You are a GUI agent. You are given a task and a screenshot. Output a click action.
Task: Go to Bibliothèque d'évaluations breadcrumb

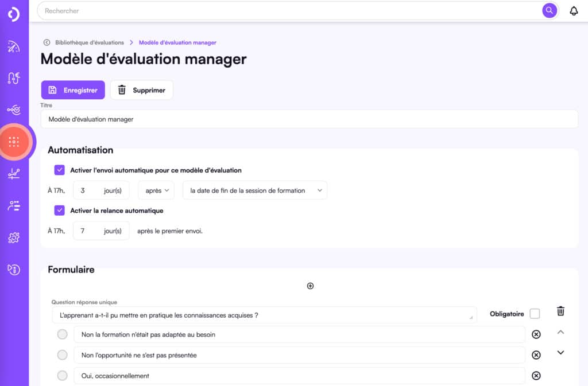(x=89, y=42)
